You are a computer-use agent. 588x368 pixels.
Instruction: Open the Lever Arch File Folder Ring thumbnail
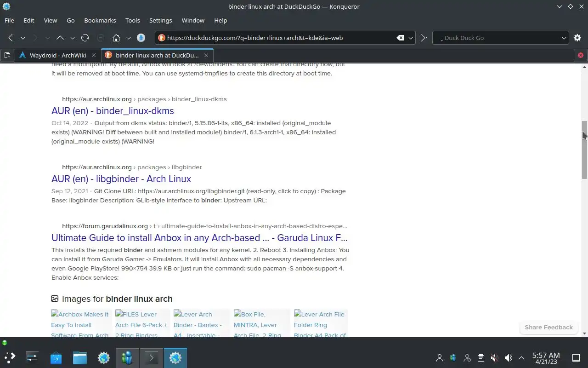321,323
